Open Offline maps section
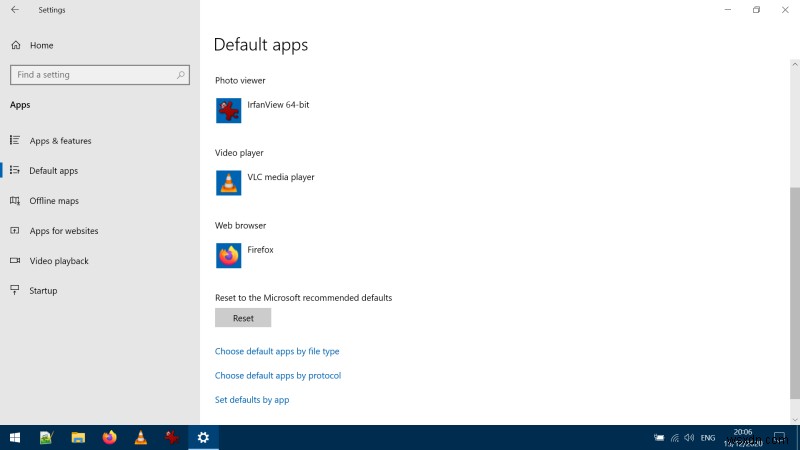 pyautogui.click(x=54, y=201)
